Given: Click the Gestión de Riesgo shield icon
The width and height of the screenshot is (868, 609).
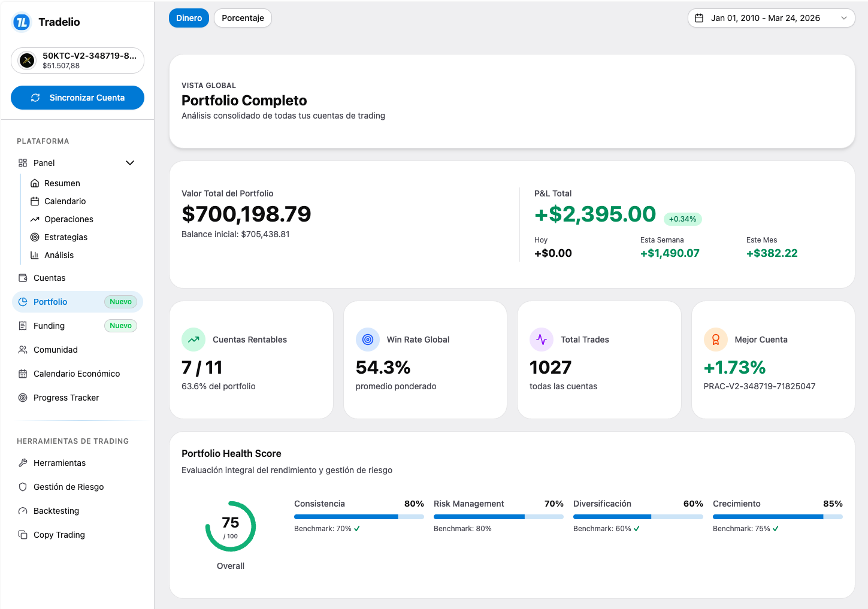Looking at the screenshot, I should (x=23, y=487).
